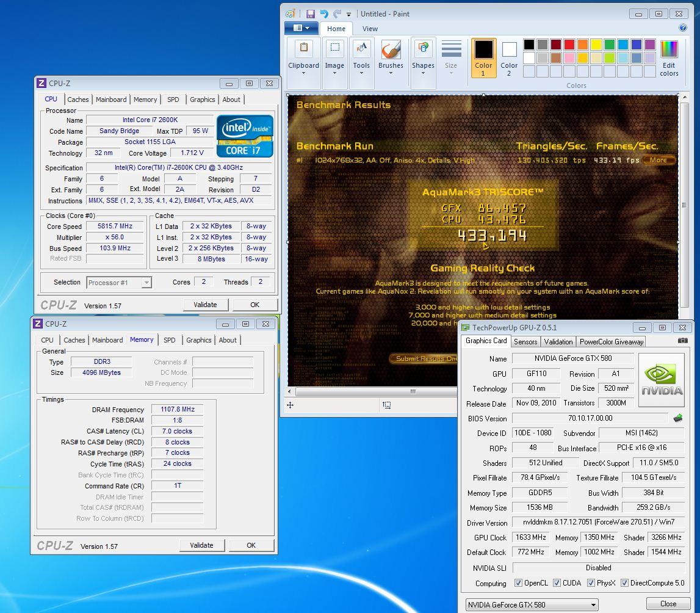Screen dimensions: 700x613
Task: Click the Size line thickness icon
Action: click(x=452, y=49)
